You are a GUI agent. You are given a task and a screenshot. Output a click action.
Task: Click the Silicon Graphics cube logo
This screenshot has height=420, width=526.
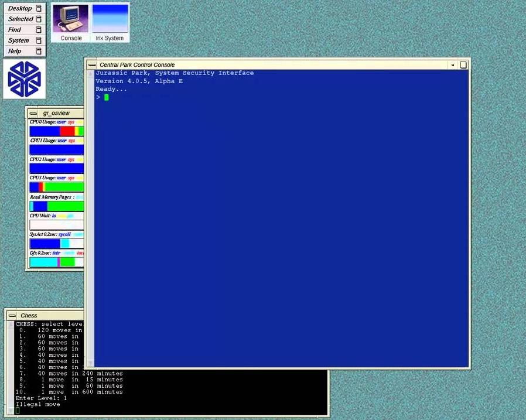tap(25, 79)
